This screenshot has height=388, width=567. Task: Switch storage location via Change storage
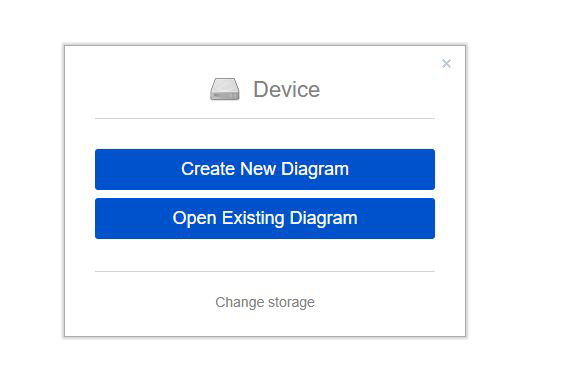tap(265, 302)
